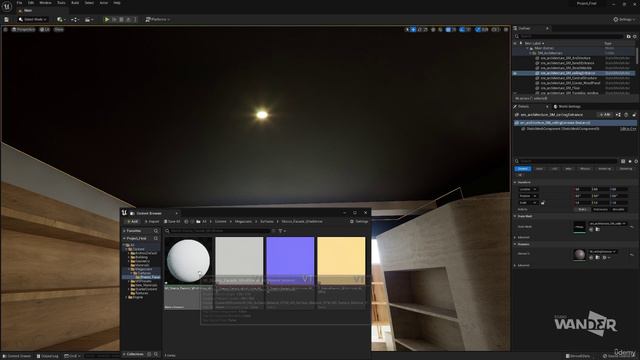Click the Add component button in Details
Viewport: 640px width, 360px height.
click(605, 115)
